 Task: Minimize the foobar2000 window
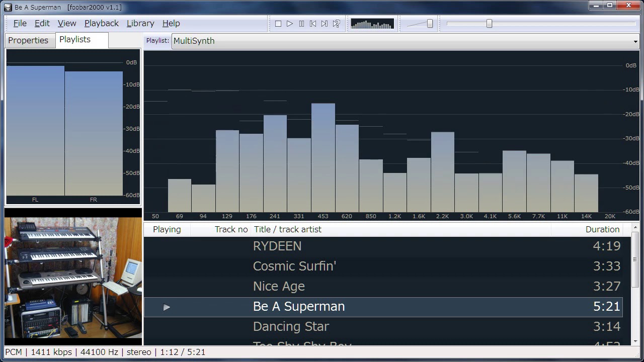(597, 6)
